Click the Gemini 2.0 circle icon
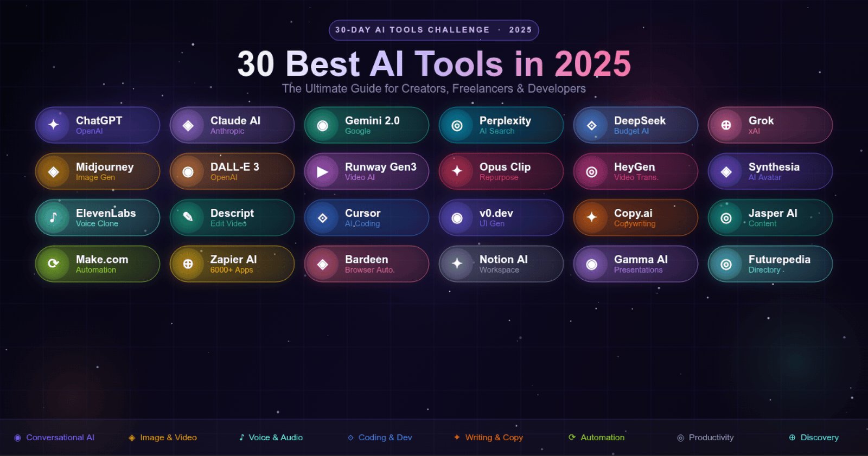This screenshot has width=868, height=456. (323, 125)
